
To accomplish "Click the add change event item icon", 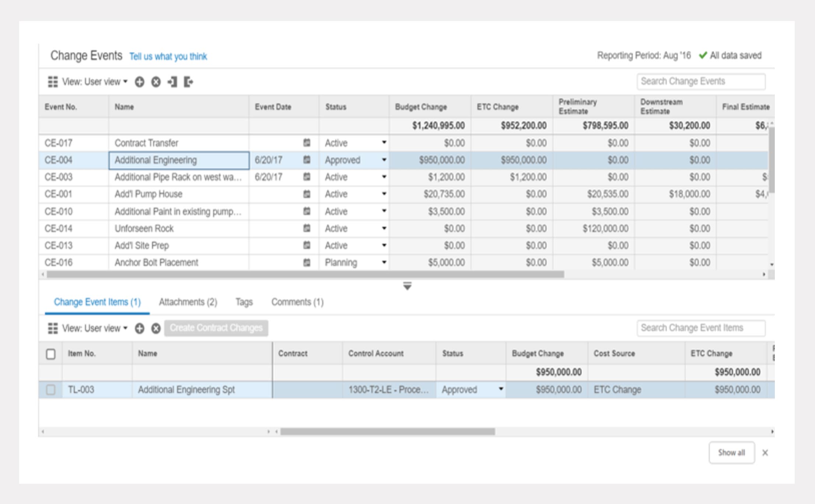I will 139,328.
